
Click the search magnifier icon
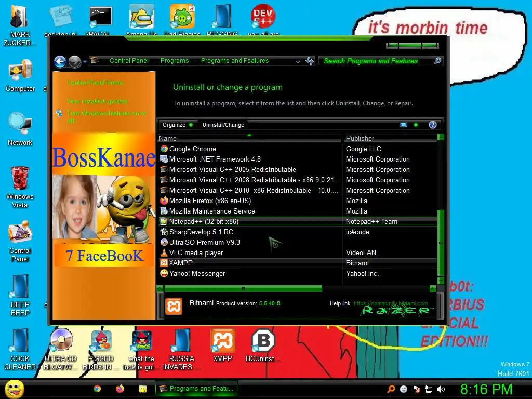coord(437,61)
